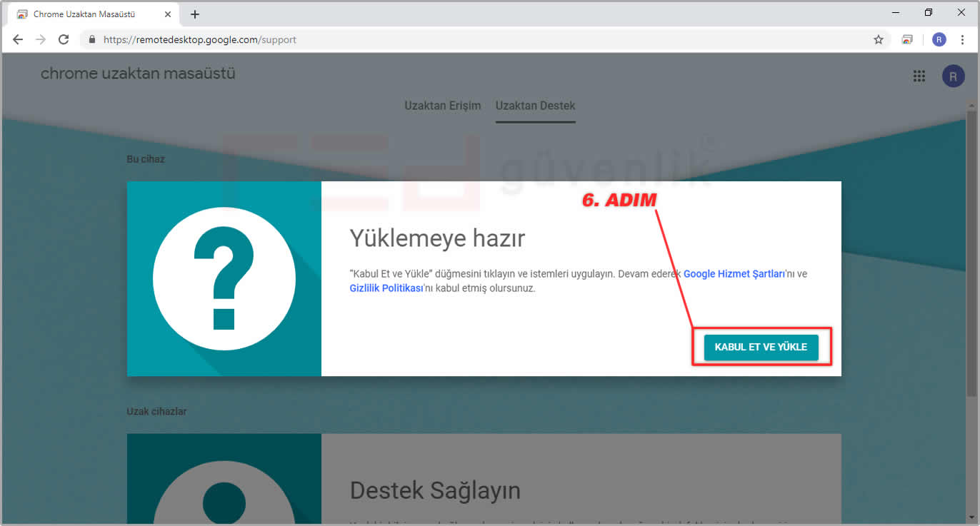
Task: Select the Chrome Uzaktan Masaüstü tab
Action: [x=93, y=14]
